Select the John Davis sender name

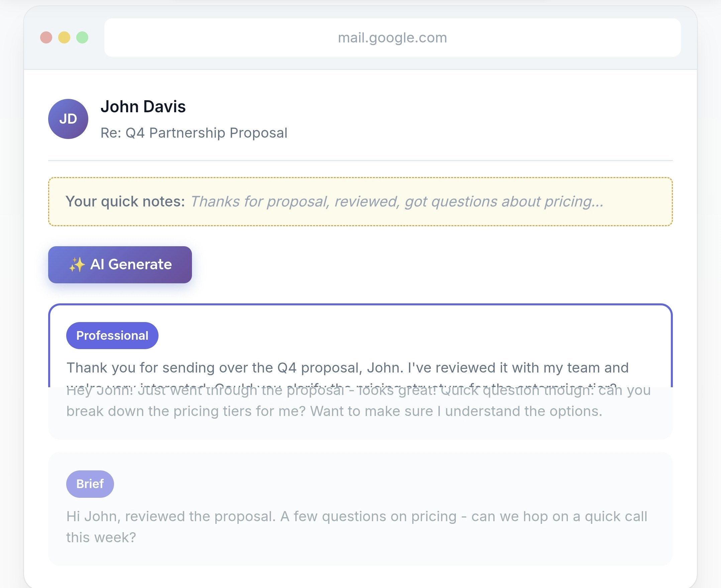[143, 106]
